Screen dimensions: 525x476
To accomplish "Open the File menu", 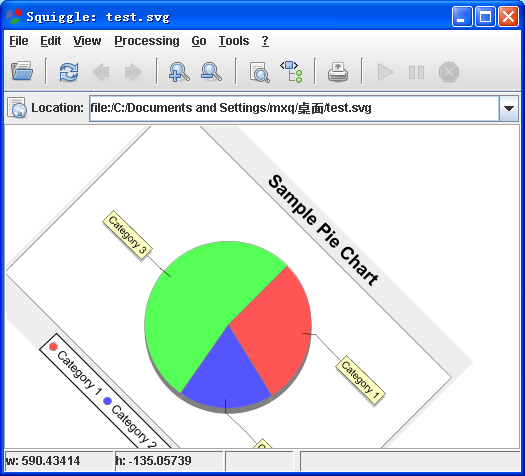I will point(19,41).
